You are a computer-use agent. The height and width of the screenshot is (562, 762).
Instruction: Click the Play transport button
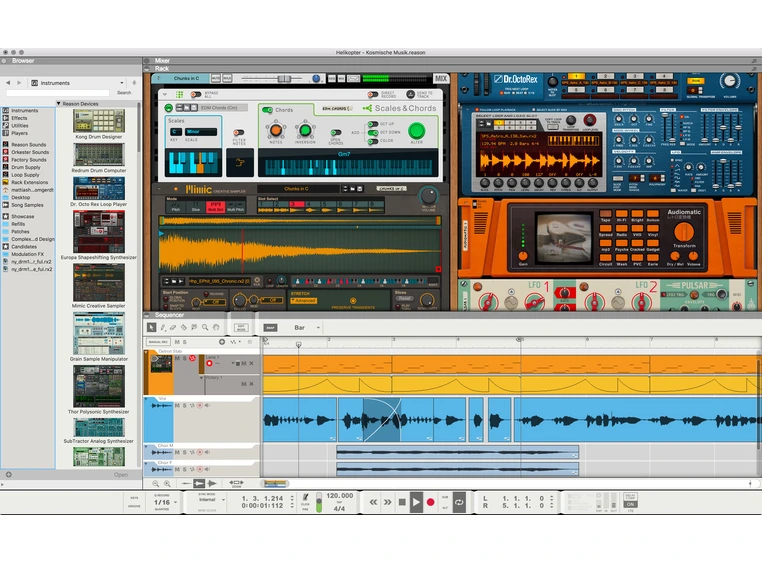click(x=416, y=502)
